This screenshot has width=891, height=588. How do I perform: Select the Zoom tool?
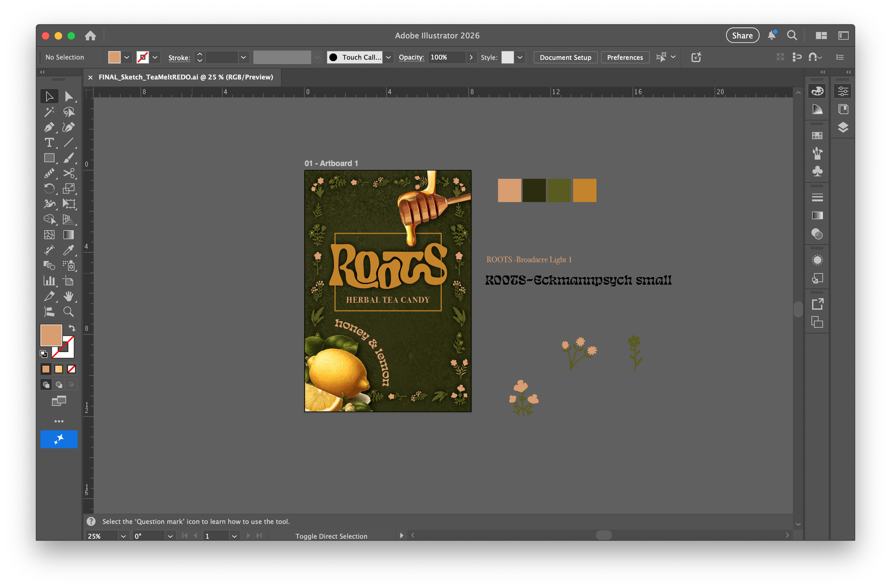point(69,311)
